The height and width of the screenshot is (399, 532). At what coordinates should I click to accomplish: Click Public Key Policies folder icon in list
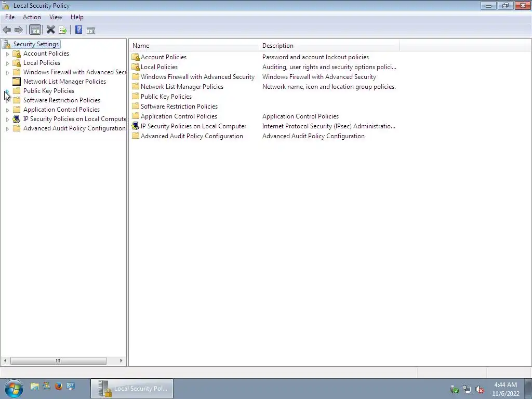pos(136,96)
